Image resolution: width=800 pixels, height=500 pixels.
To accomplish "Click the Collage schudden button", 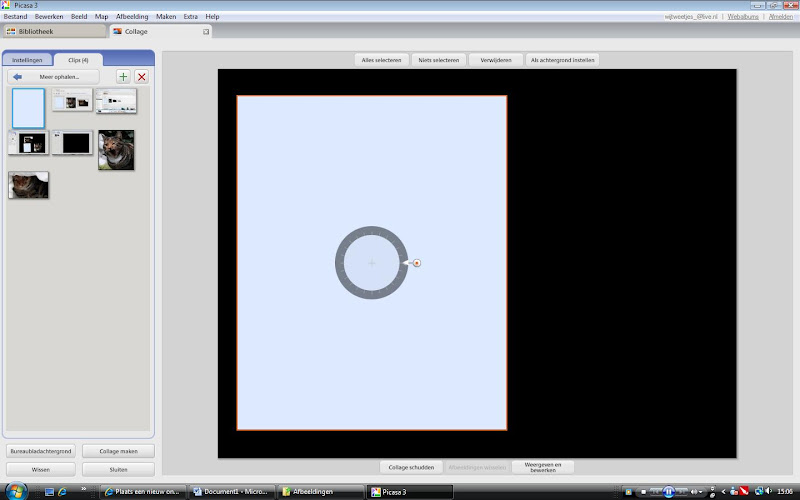I will point(411,467).
